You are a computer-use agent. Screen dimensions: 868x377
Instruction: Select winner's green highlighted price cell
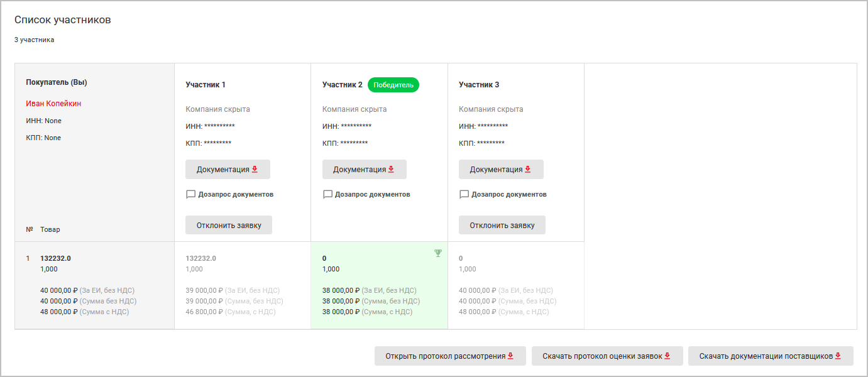coord(379,285)
